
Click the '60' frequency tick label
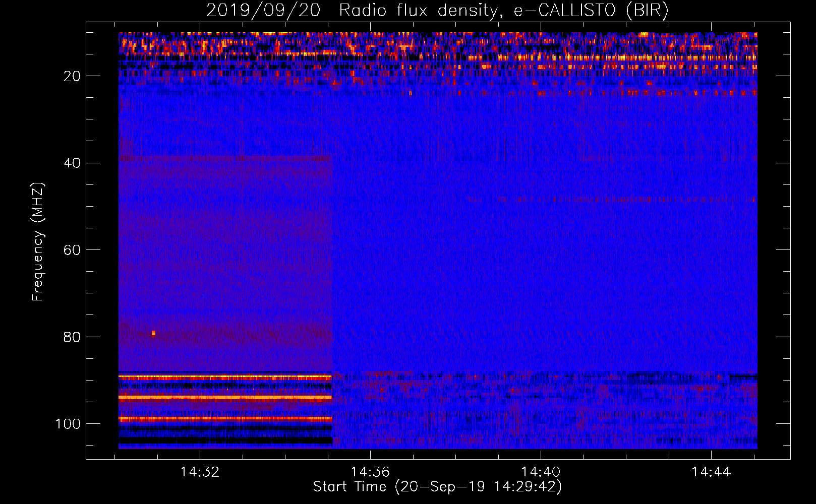pos(72,250)
